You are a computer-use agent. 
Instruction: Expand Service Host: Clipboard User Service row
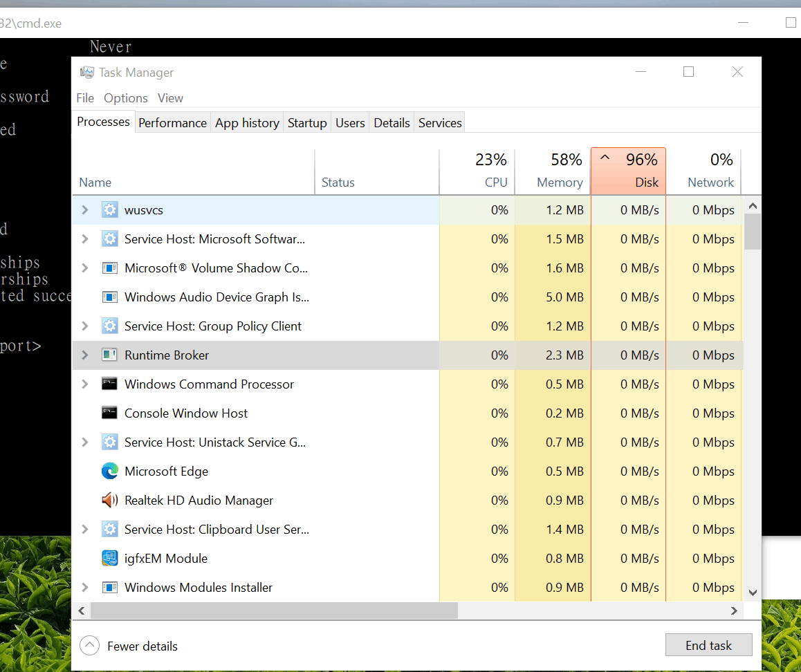click(x=85, y=530)
